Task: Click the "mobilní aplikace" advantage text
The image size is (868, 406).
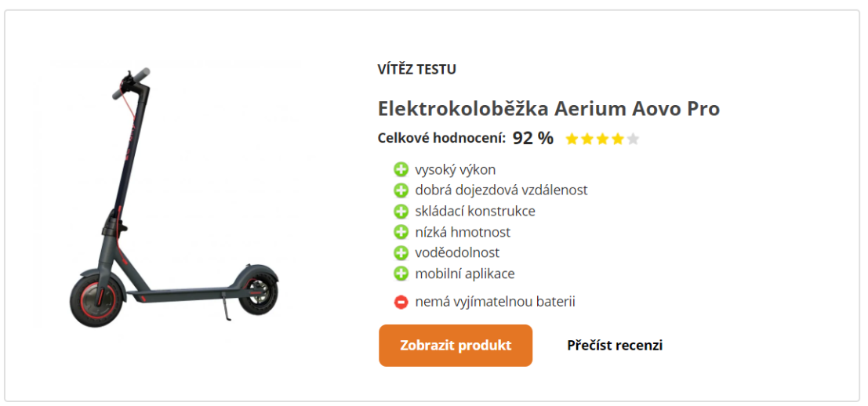Action: tap(464, 274)
